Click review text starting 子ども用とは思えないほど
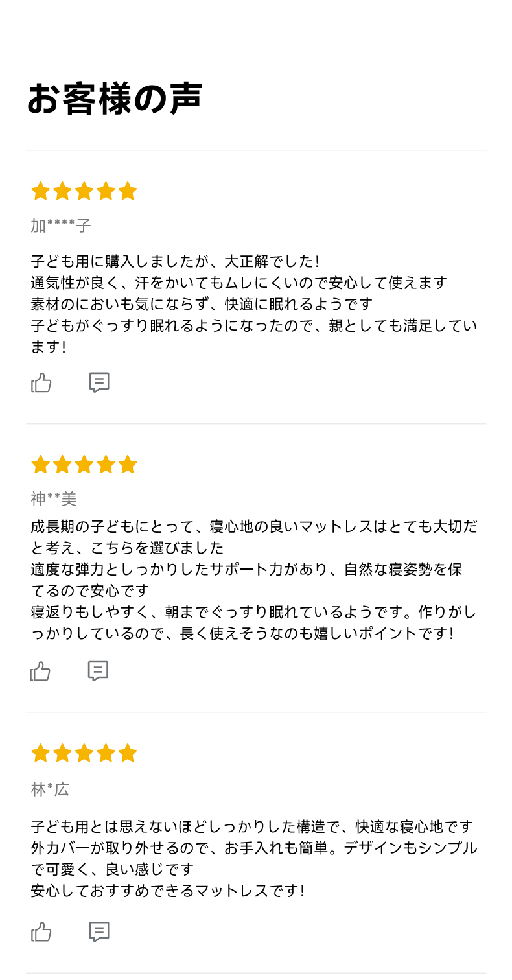Image resolution: width=512 pixels, height=980 pixels. coord(254,858)
